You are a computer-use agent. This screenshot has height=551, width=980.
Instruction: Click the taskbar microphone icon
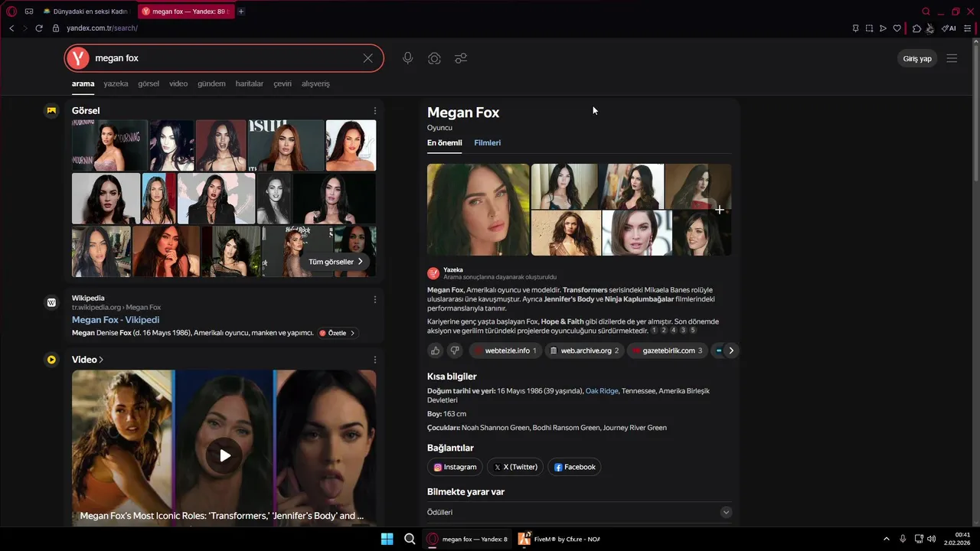tap(903, 539)
